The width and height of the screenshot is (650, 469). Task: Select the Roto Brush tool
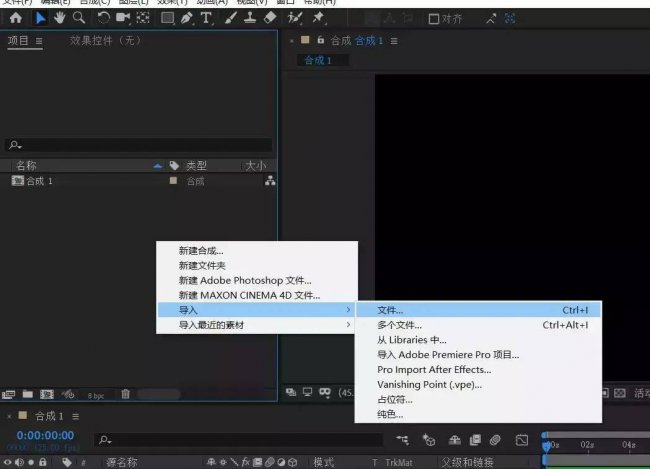pos(295,18)
